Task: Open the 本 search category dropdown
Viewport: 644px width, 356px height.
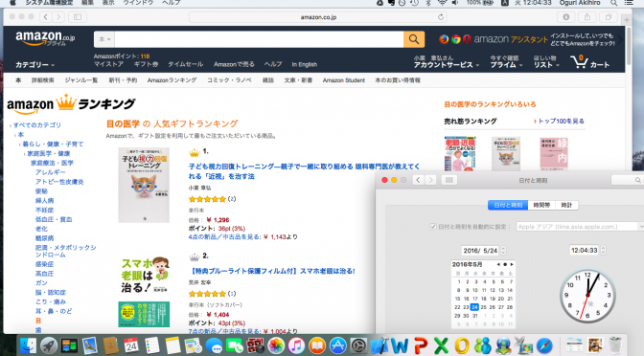Action: pyautogui.click(x=104, y=39)
